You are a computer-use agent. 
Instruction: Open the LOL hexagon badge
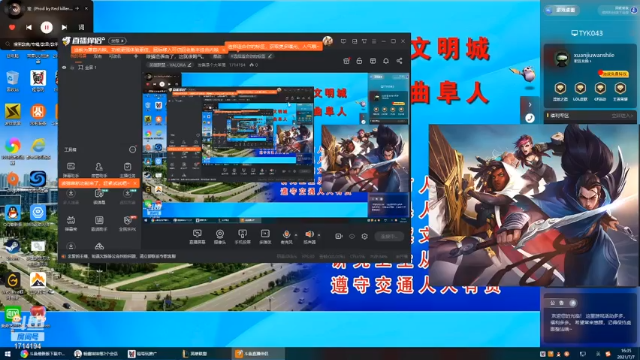pos(580,88)
